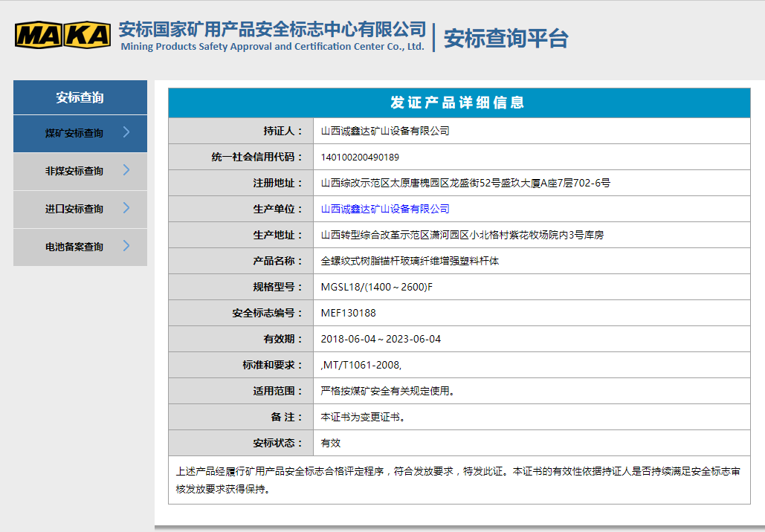Image resolution: width=765 pixels, height=532 pixels.
Task: Select the 非煤安标查询 menu item
Action: (x=74, y=172)
